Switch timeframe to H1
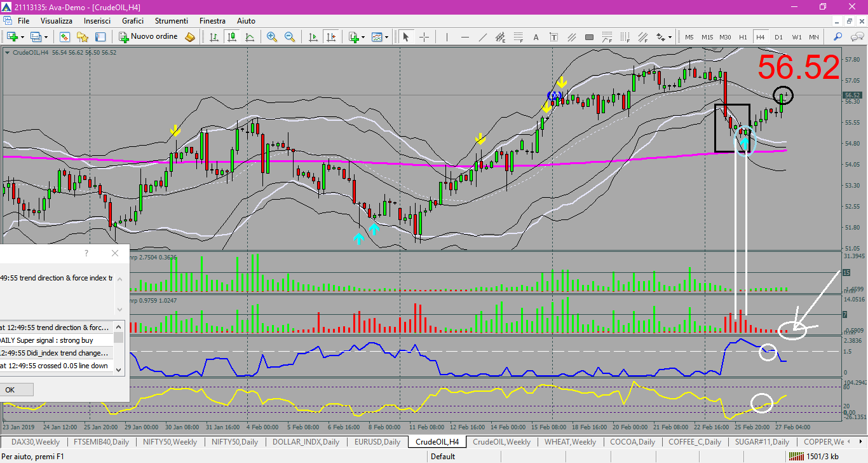Image resolution: width=868 pixels, height=463 pixels. [x=743, y=37]
